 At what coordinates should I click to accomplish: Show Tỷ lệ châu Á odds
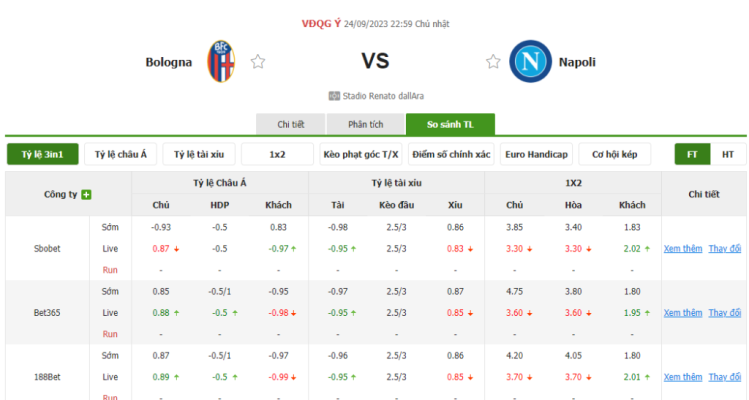pos(120,154)
